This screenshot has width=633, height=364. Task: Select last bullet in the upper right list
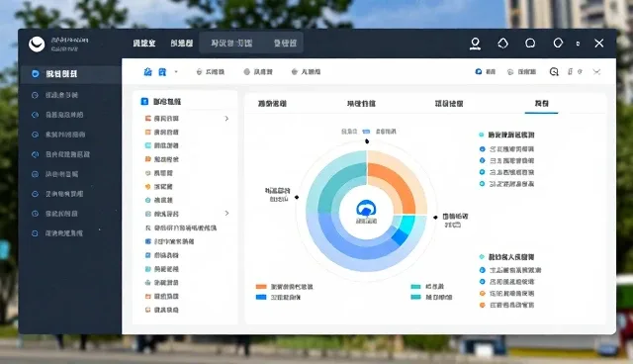(x=482, y=184)
